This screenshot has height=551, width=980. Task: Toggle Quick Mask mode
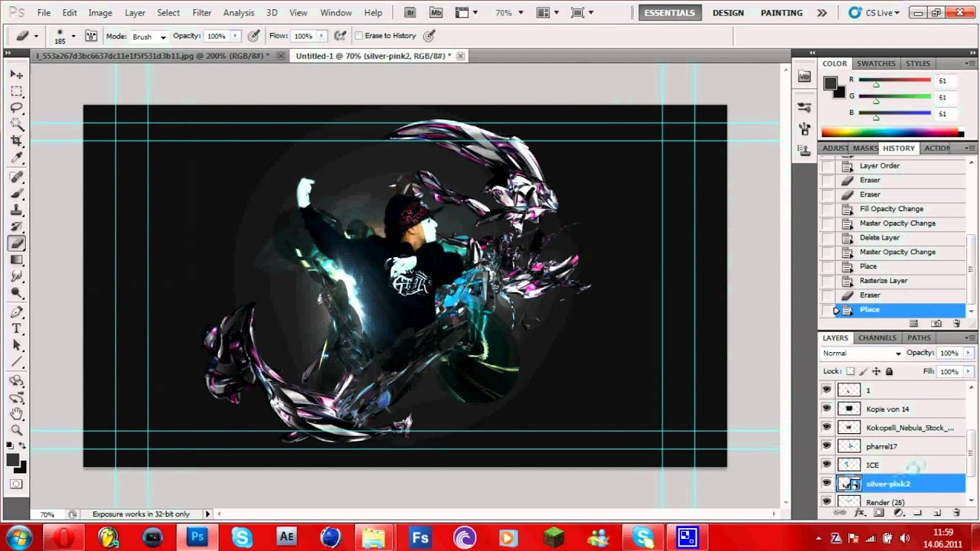tap(17, 484)
